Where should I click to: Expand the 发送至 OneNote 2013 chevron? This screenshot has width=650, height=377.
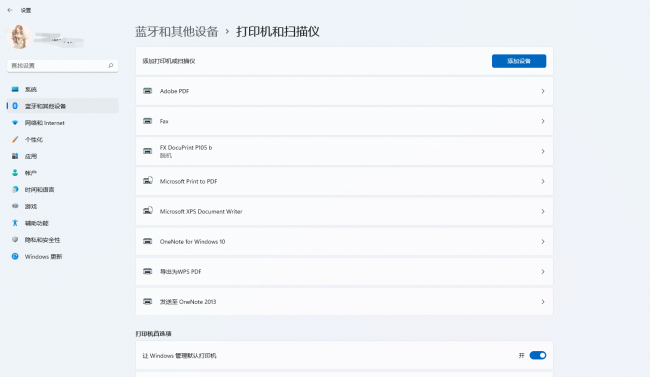pos(543,302)
